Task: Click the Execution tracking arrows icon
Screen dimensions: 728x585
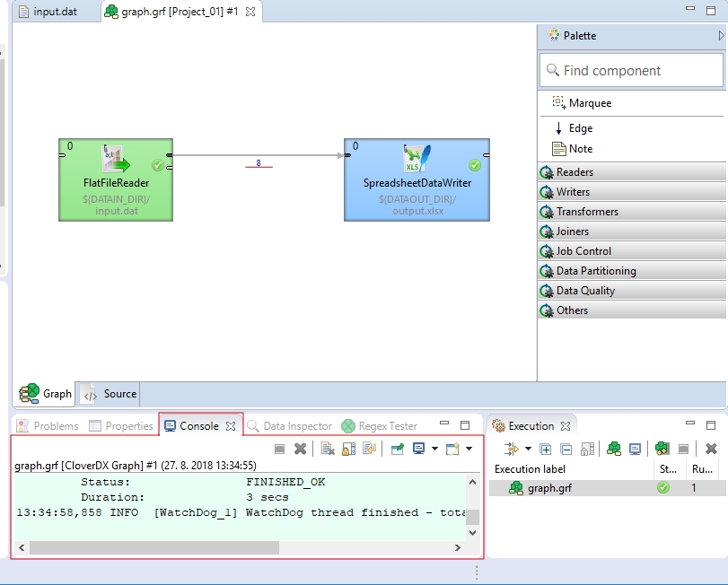Action: tap(512, 449)
